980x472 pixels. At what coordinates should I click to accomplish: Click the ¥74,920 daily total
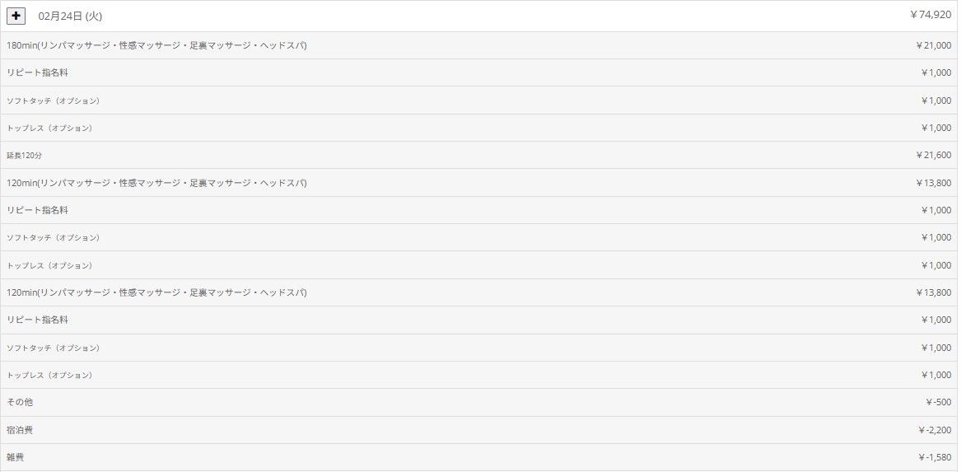tap(931, 15)
